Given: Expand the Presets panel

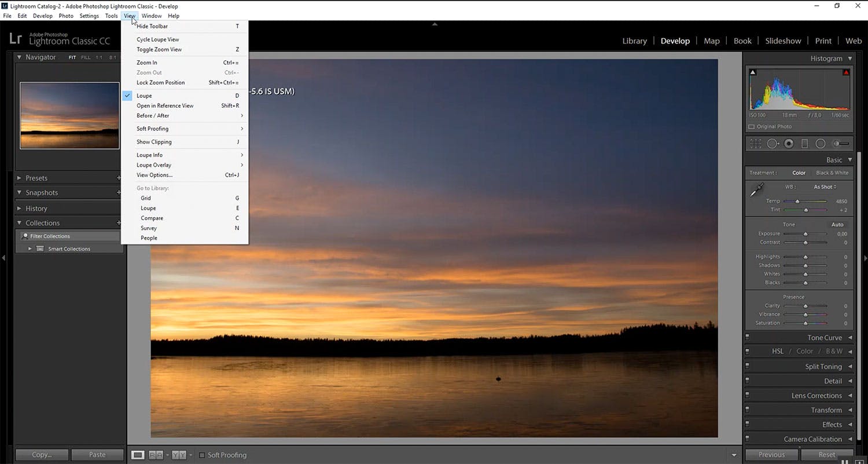Looking at the screenshot, I should coord(20,178).
